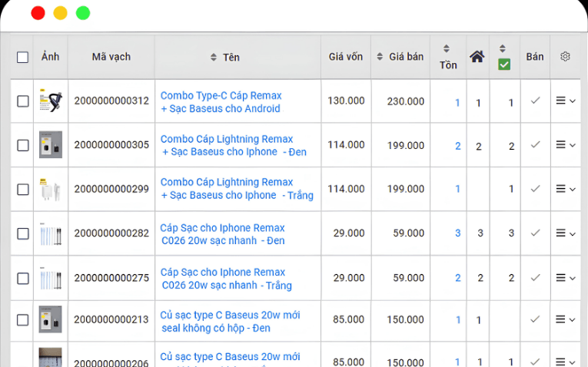Sort by the Tồn column arrows

[447, 48]
